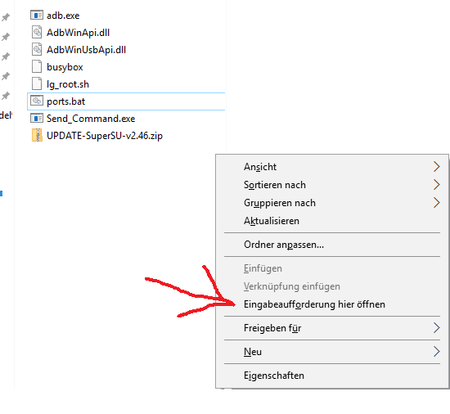This screenshot has width=450, height=414.
Task: Click the topmost pin icon in sidebar
Action: (x=6, y=17)
